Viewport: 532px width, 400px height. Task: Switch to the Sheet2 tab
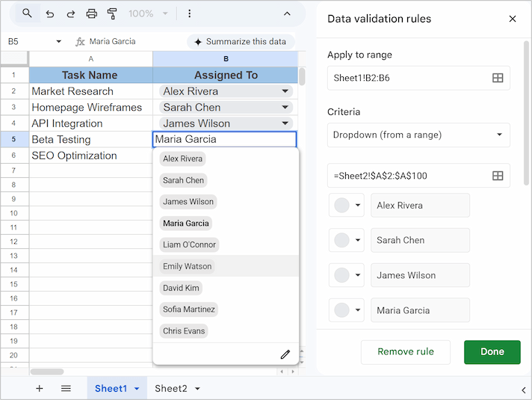170,389
